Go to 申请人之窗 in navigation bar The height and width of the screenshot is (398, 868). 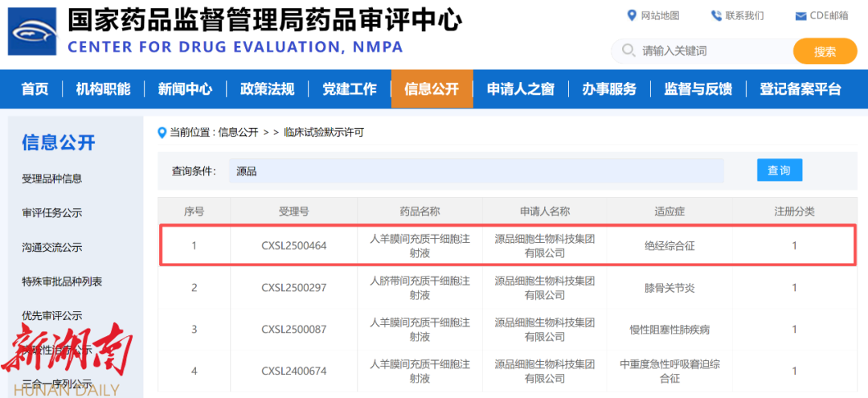(520, 88)
